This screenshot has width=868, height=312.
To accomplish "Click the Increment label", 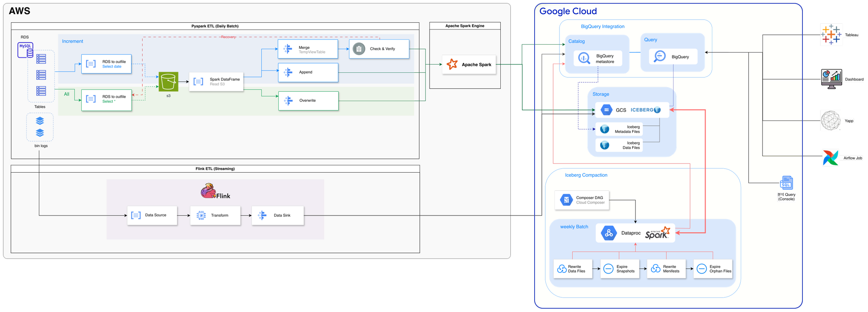I will [x=73, y=41].
